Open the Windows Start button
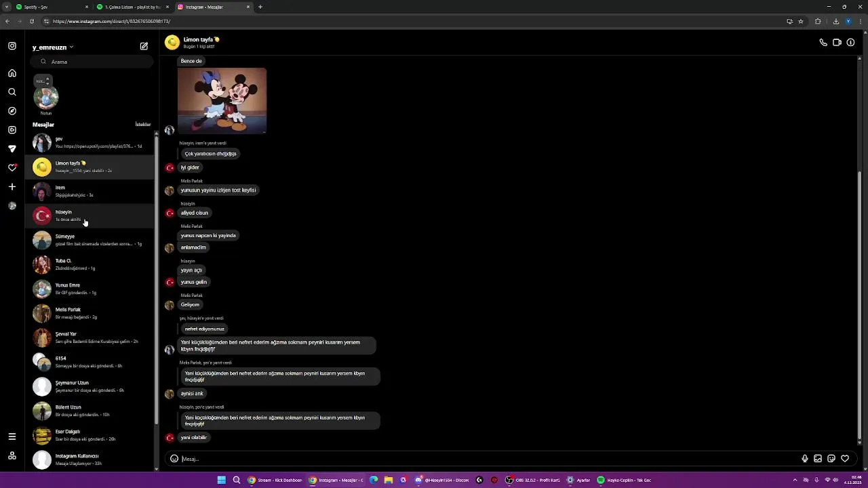Viewport: 868px width, 488px height. pos(221,480)
